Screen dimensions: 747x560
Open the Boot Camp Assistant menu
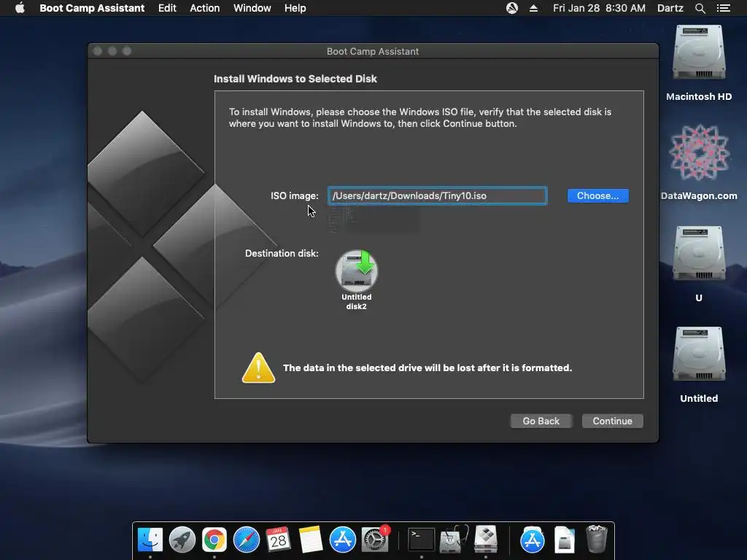coord(92,8)
